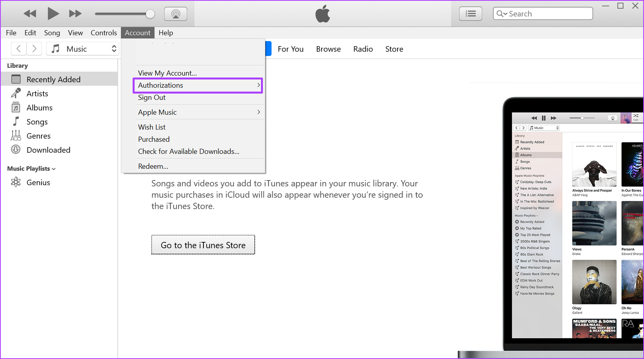The width and height of the screenshot is (644, 359).
Task: Maximize the iTunes window
Action: (x=621, y=6)
